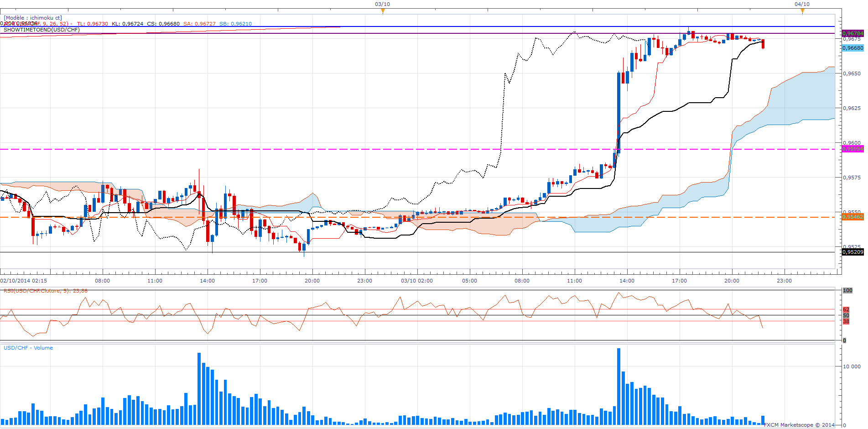This screenshot has height=429, width=868.
Task: Select the tallest volume bar near 14:00 on 03/10
Action: tap(619, 386)
